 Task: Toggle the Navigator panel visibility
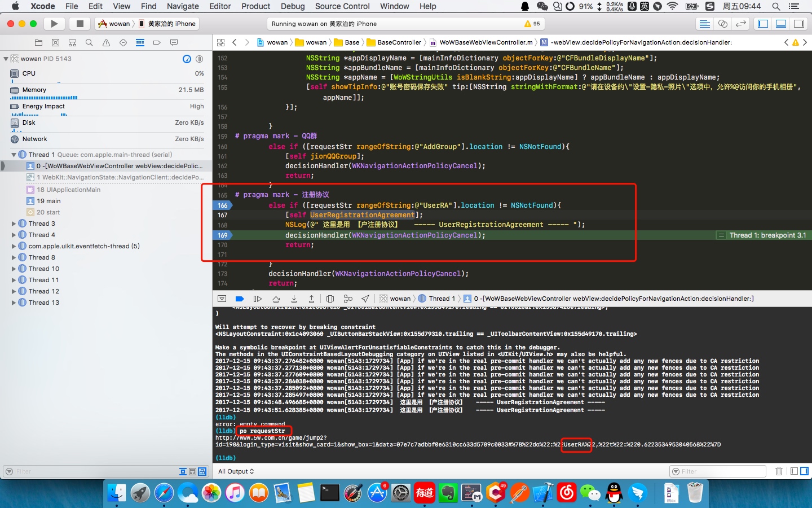click(763, 24)
